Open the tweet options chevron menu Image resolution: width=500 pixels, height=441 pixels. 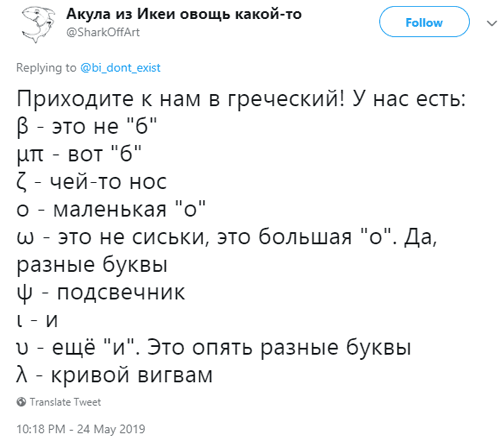(x=492, y=23)
